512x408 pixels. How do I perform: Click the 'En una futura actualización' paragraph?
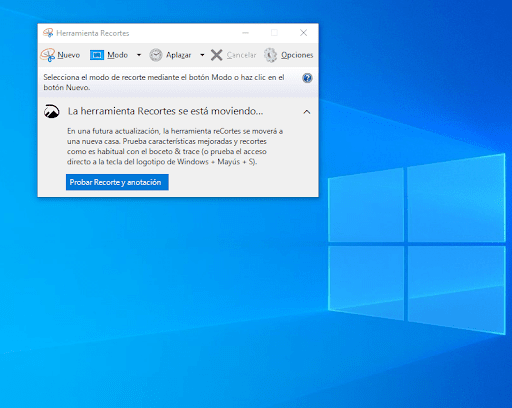coord(175,146)
